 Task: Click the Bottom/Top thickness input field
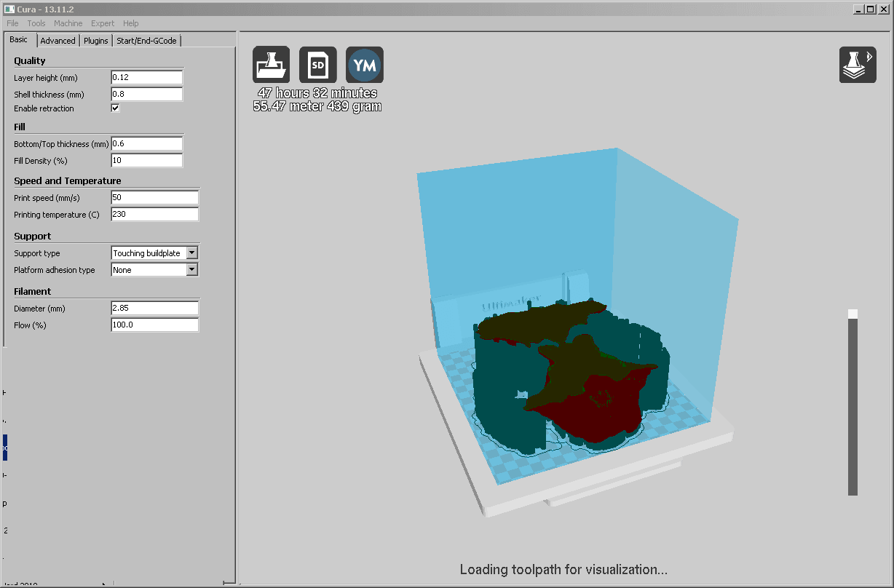(x=146, y=143)
